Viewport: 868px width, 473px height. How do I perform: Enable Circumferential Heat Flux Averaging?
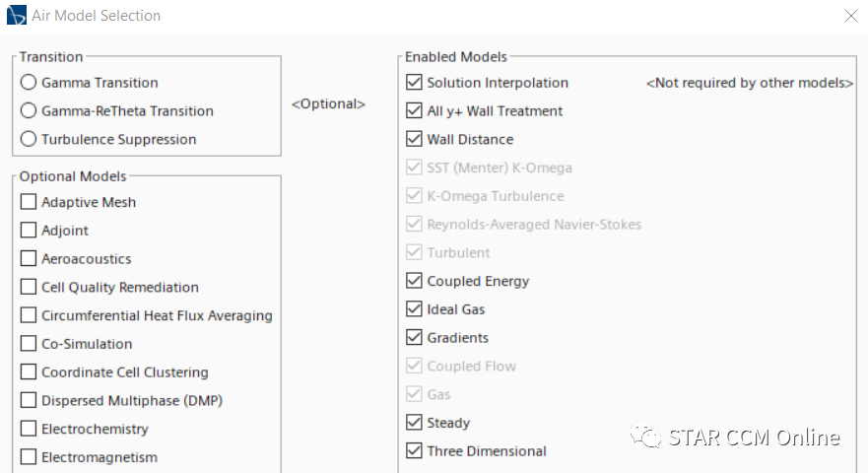click(x=29, y=316)
